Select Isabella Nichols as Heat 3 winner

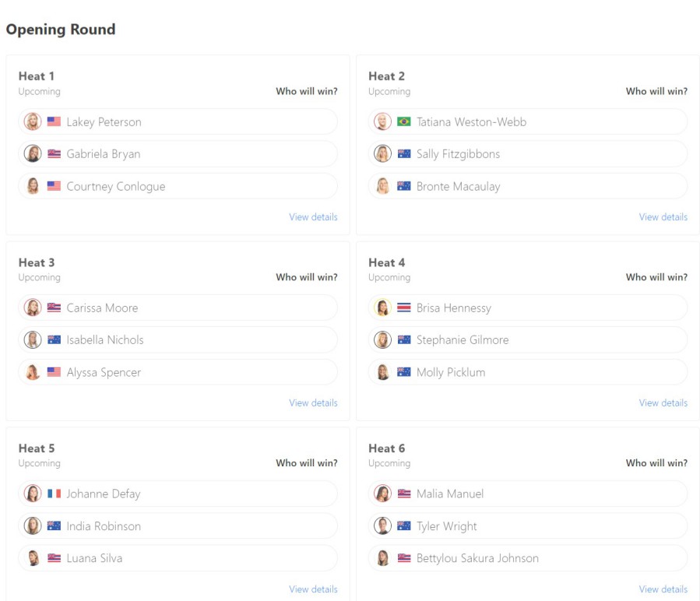(178, 339)
